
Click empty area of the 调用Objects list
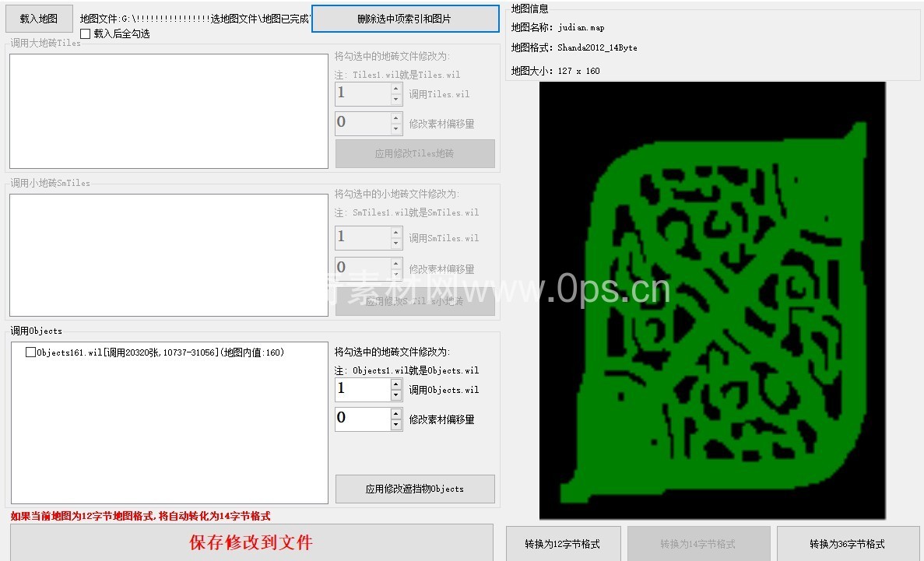(168, 436)
